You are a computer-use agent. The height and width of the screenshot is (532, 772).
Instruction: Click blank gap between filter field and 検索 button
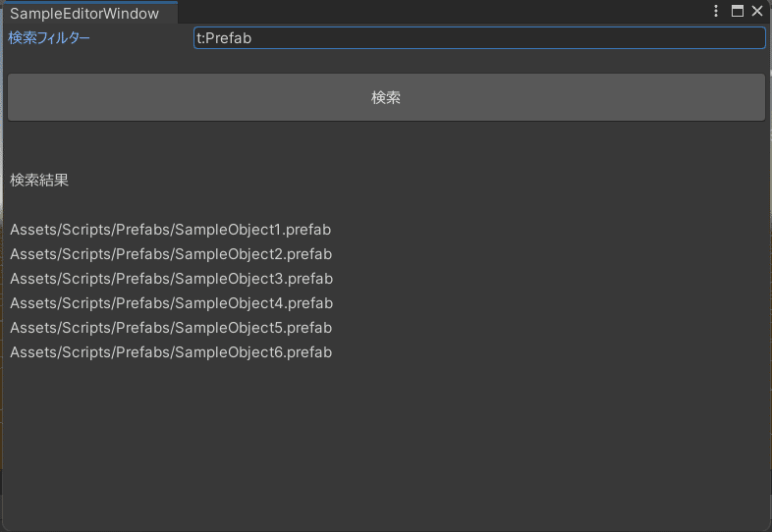tap(386, 61)
